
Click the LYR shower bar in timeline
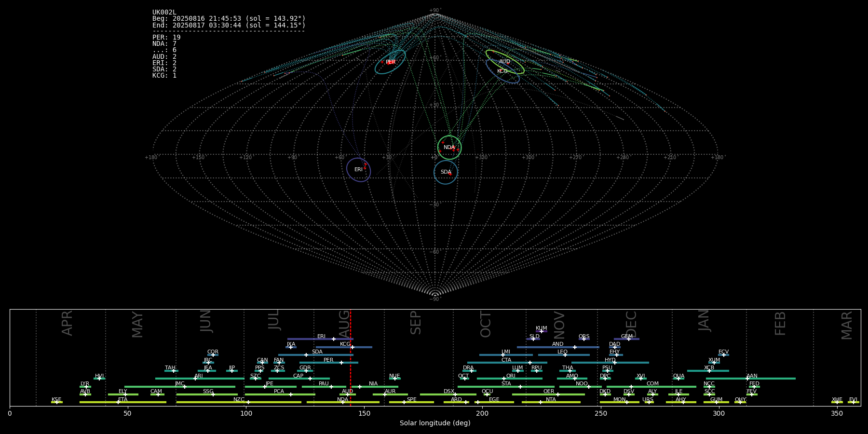[85, 386]
